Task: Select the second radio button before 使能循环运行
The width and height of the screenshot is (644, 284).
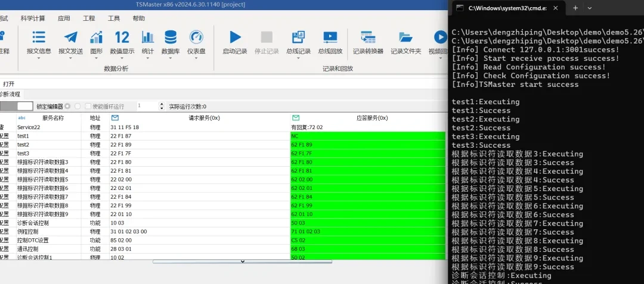Action: pos(78,106)
